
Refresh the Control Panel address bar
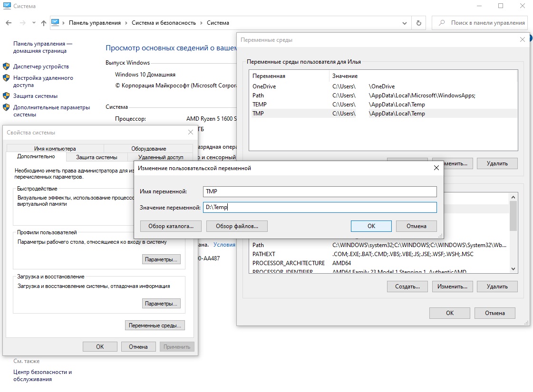[x=418, y=23]
